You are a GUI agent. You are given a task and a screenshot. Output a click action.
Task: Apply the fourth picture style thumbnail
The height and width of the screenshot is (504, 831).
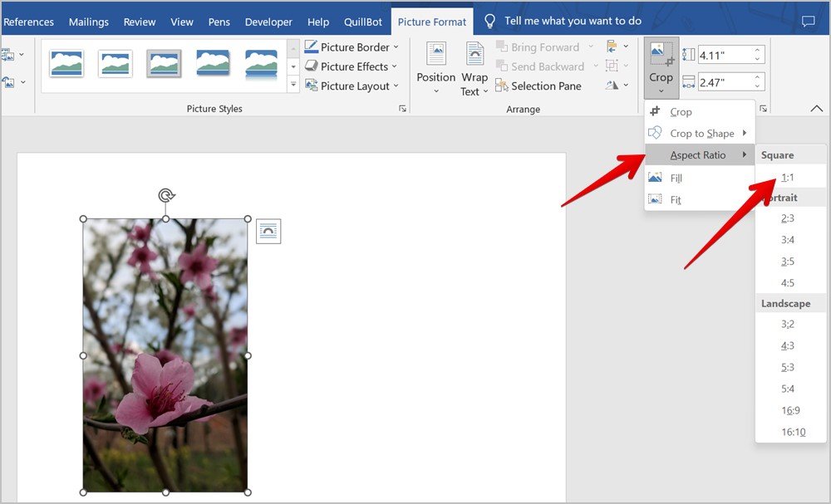[x=213, y=63]
